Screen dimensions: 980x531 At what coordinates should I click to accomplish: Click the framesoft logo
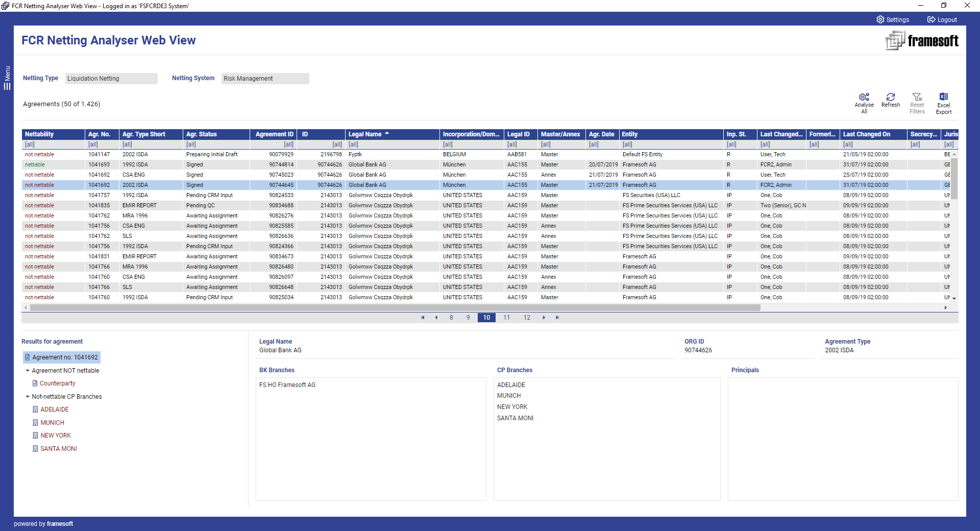click(x=922, y=40)
